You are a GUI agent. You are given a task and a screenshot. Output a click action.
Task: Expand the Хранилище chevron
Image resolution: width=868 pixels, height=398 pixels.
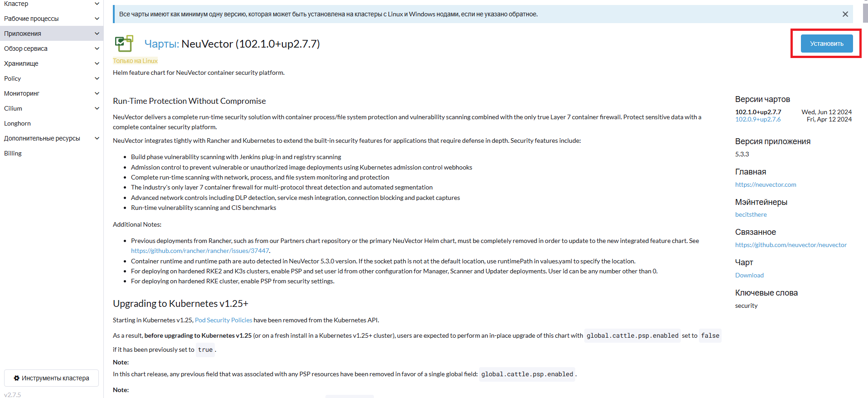coord(97,63)
